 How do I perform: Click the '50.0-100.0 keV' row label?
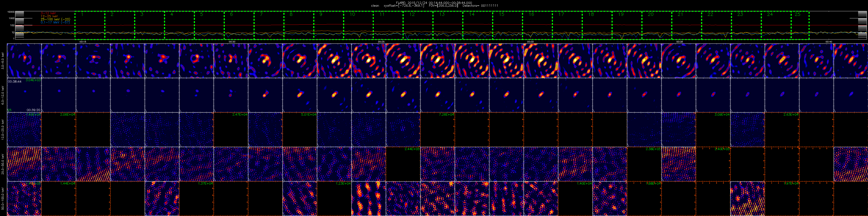3,199
